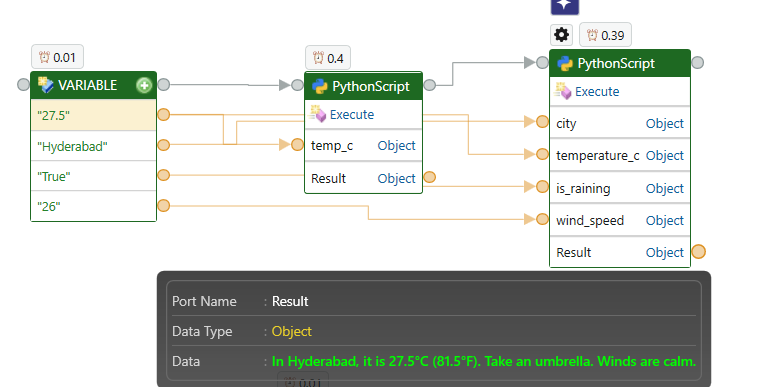
Task: Click the 0.4 timer badge above middle node
Action: [328, 58]
